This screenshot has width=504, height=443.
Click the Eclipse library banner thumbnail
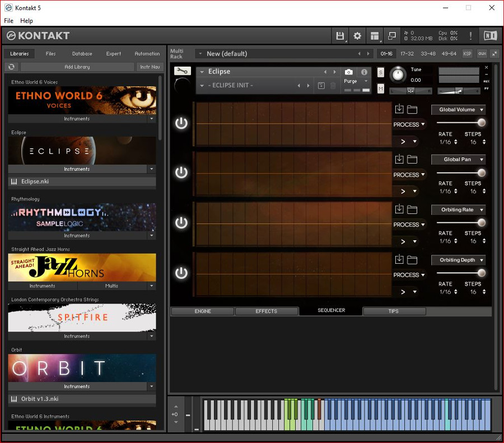[x=82, y=151]
